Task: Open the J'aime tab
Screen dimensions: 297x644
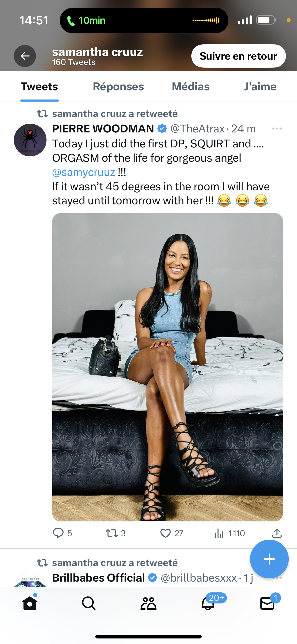Action: coord(260,87)
